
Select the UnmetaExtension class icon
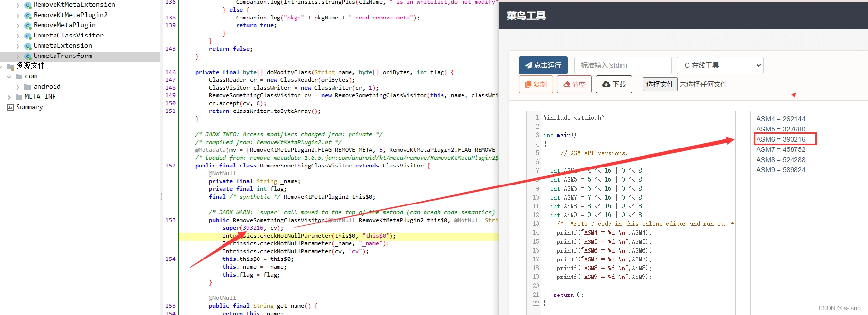click(28, 46)
